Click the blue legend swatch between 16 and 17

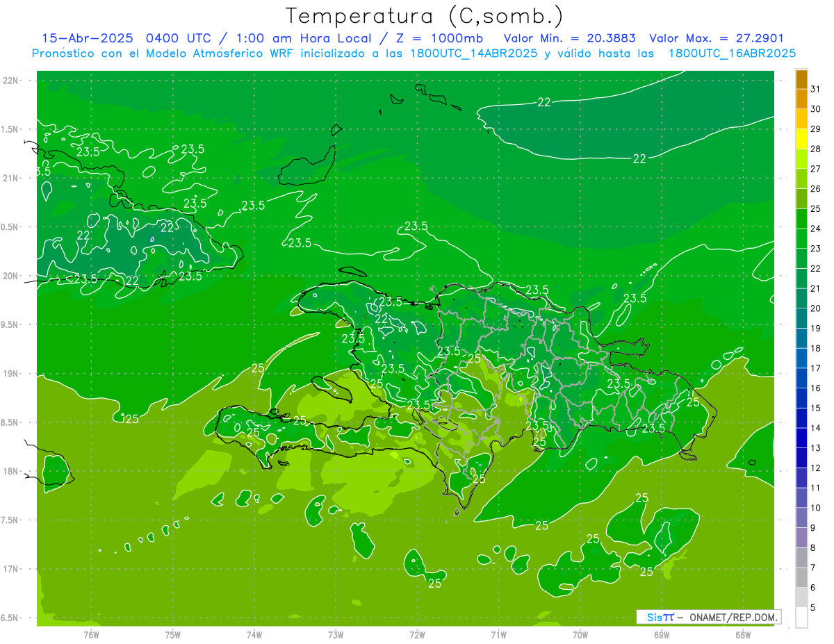pos(801,378)
